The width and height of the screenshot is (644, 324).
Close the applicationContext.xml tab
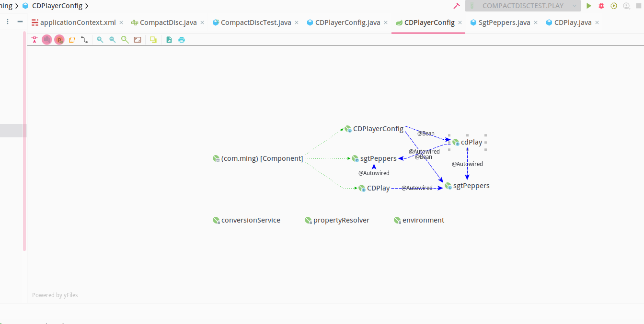(121, 22)
